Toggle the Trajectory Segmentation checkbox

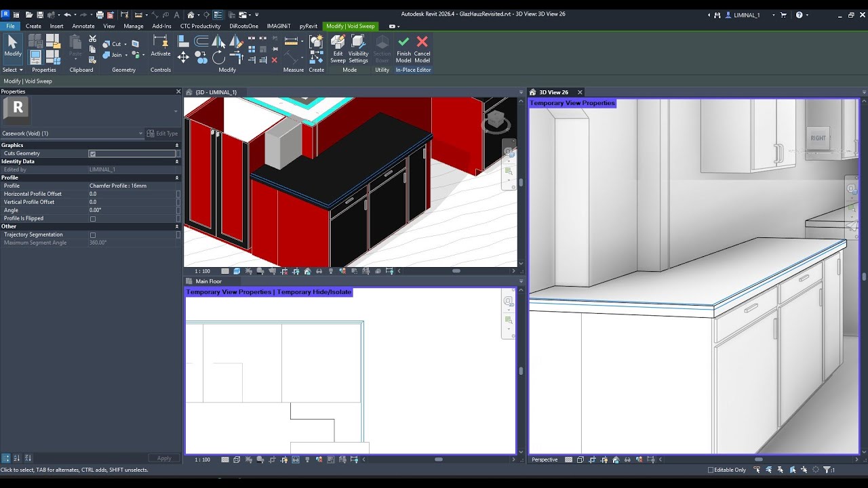point(93,235)
